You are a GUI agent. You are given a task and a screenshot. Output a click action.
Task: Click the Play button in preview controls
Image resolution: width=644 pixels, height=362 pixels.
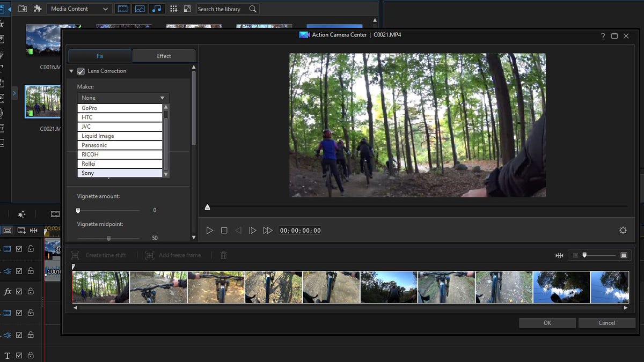click(210, 231)
